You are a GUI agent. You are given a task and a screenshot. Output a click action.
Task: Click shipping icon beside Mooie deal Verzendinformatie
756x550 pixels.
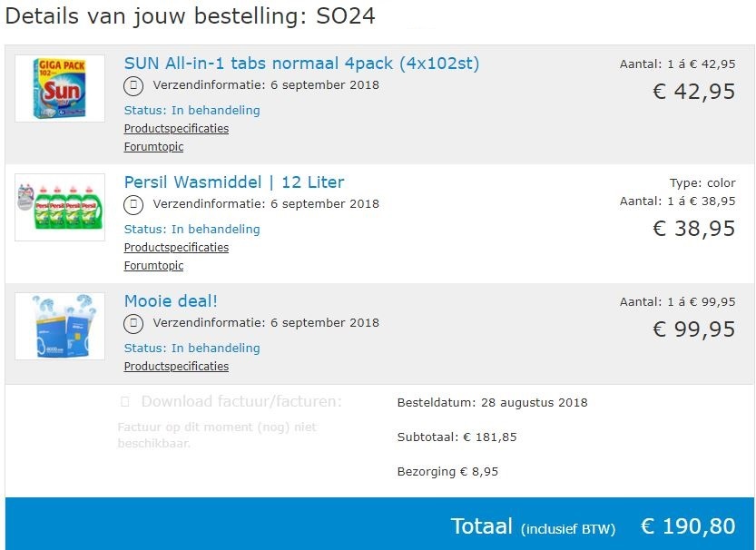[x=133, y=324]
